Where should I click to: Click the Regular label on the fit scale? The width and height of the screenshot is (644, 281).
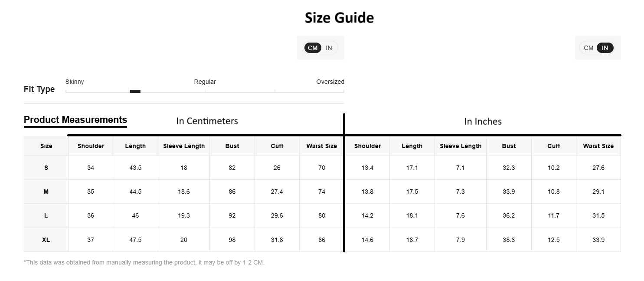point(205,82)
